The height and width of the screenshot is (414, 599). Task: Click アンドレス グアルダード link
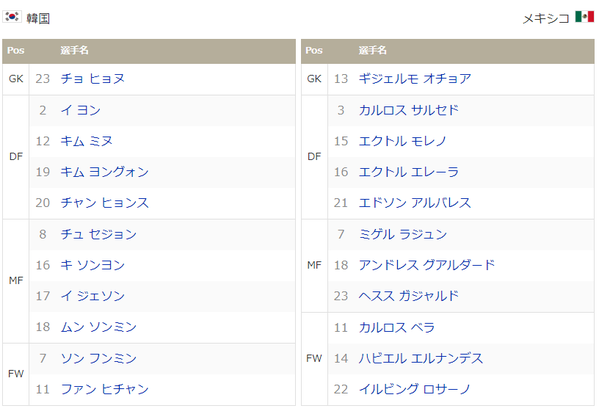(427, 265)
